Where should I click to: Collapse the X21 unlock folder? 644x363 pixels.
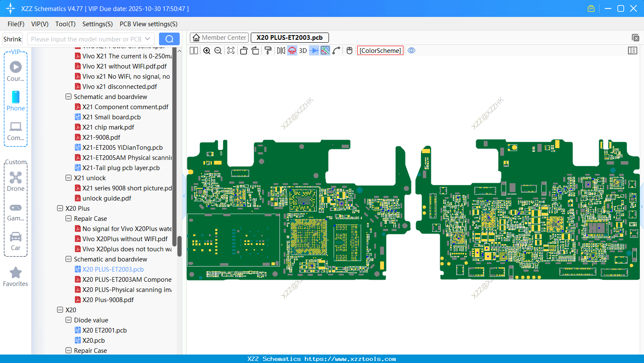pyautogui.click(x=69, y=178)
